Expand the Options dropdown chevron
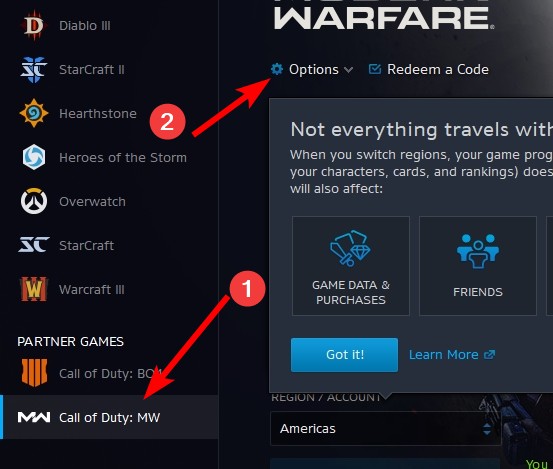 coord(348,70)
